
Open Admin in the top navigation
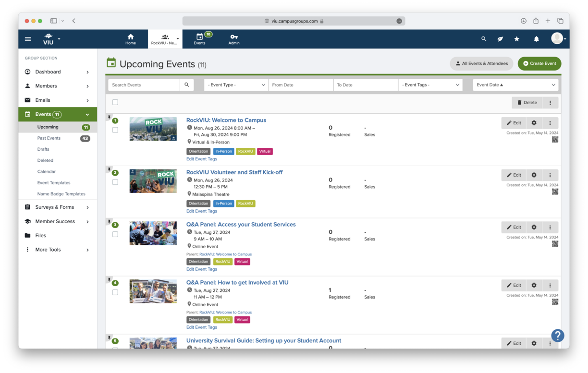pyautogui.click(x=234, y=39)
